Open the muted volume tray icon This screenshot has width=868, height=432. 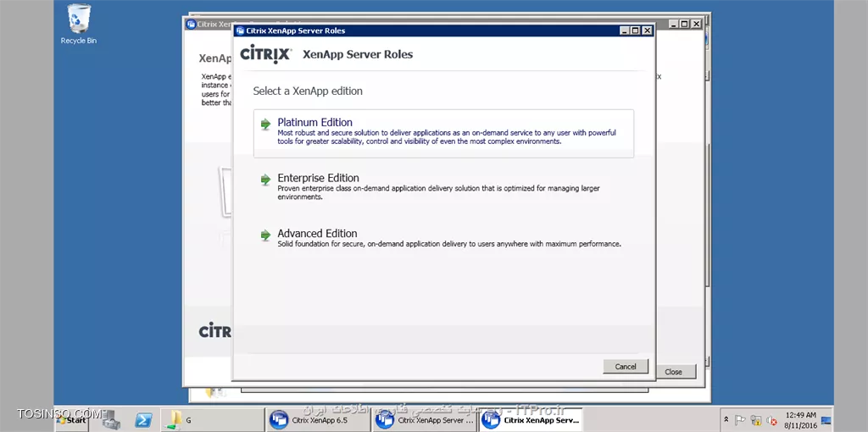pyautogui.click(x=771, y=420)
